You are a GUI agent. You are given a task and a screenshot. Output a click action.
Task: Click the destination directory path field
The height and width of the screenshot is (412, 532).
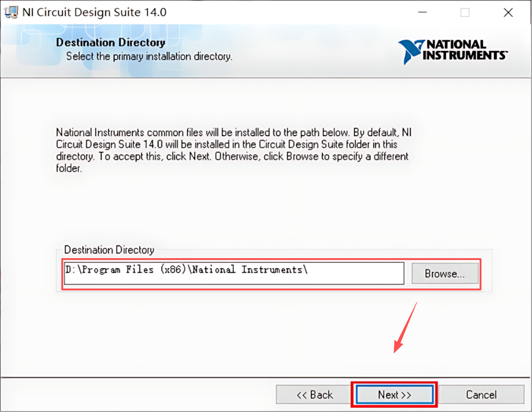234,273
